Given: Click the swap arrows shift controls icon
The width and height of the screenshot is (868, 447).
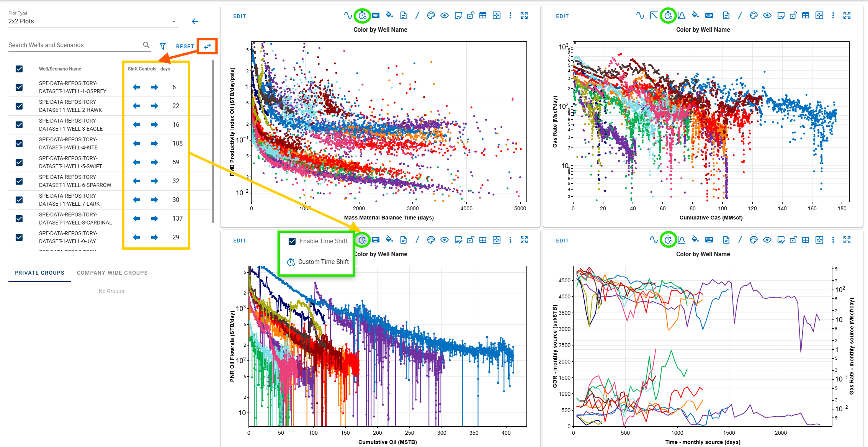Looking at the screenshot, I should click(207, 46).
